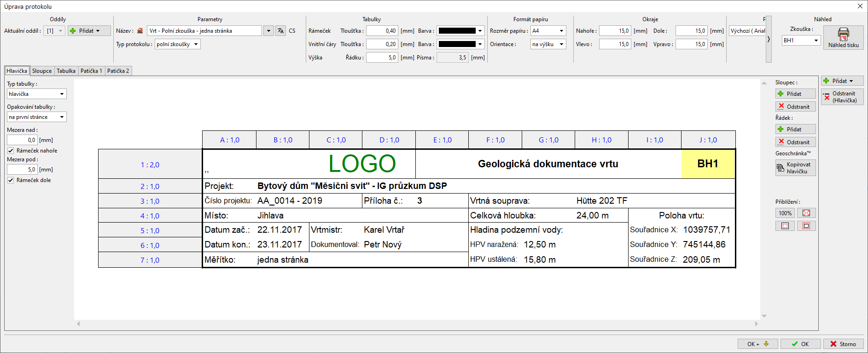
Task: Open Rozměr papíru A4 dropdown
Action: [x=548, y=31]
